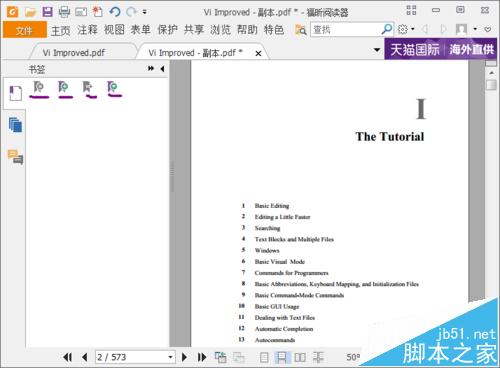Select facing pages display mode
The width and height of the screenshot is (500, 368).
point(300,357)
